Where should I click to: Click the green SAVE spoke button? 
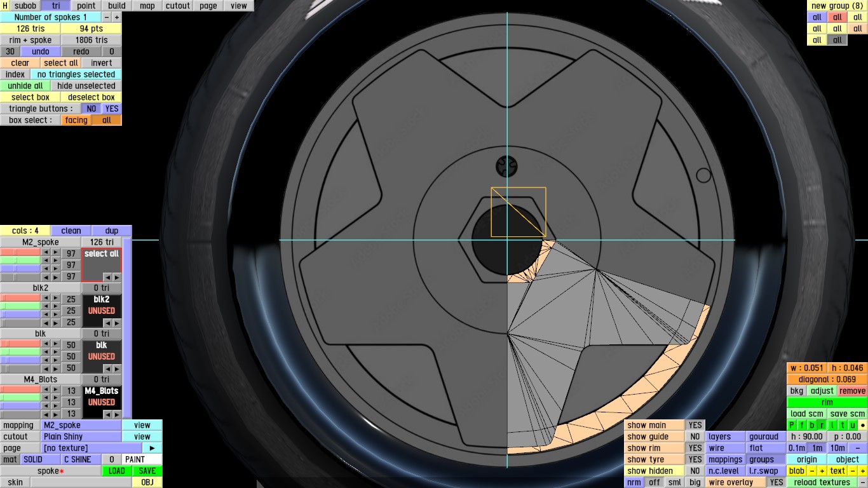click(147, 471)
